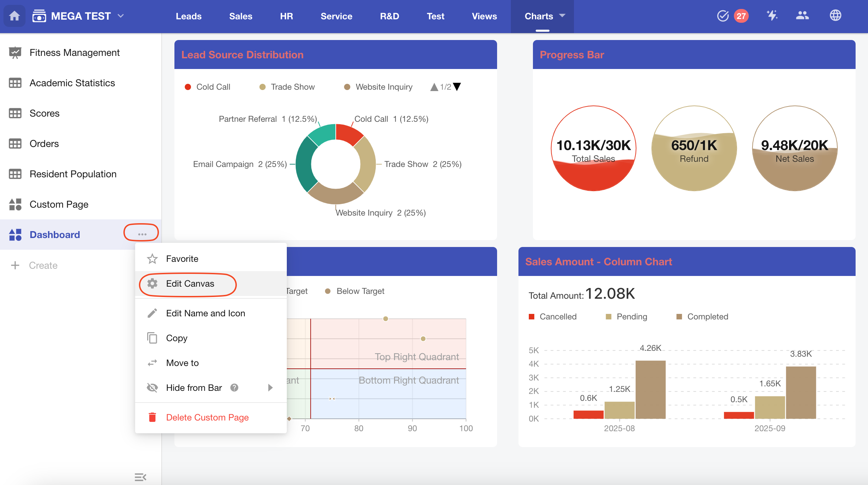
Task: Click the globe language icon
Action: tap(835, 16)
